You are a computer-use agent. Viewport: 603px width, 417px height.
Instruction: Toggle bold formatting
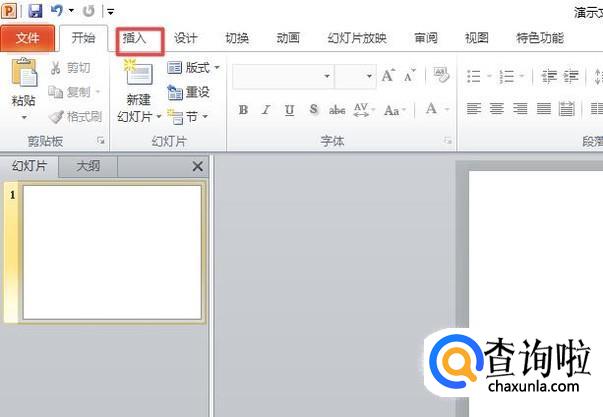243,110
